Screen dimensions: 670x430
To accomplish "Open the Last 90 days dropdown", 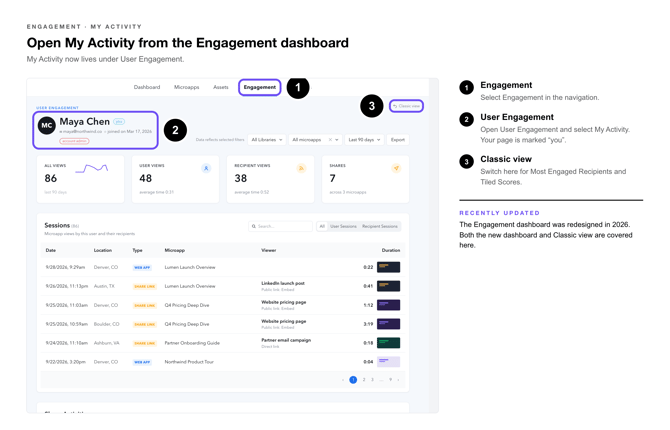I will (364, 140).
